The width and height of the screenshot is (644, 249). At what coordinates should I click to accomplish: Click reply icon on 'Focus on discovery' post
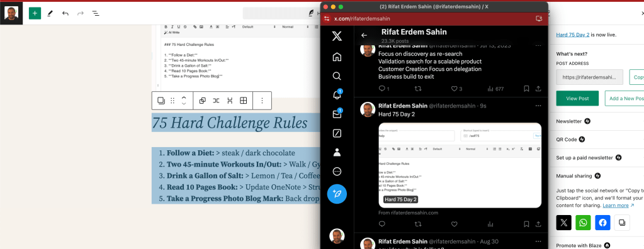click(x=382, y=89)
